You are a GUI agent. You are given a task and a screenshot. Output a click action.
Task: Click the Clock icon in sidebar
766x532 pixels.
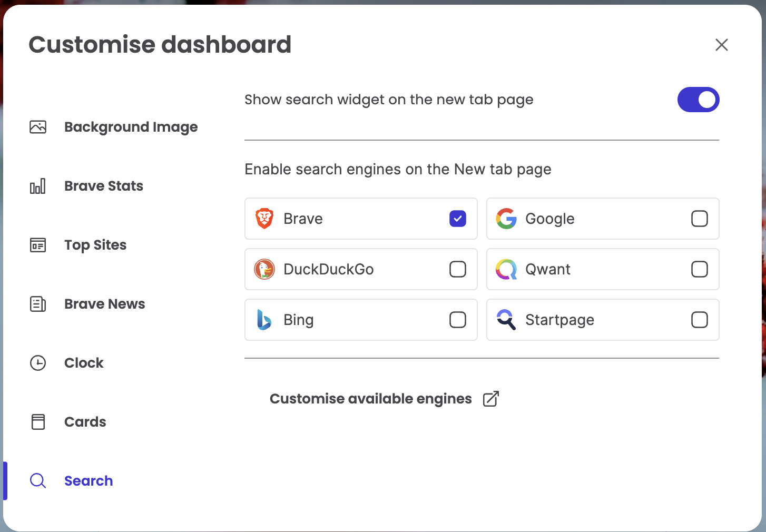[38, 363]
